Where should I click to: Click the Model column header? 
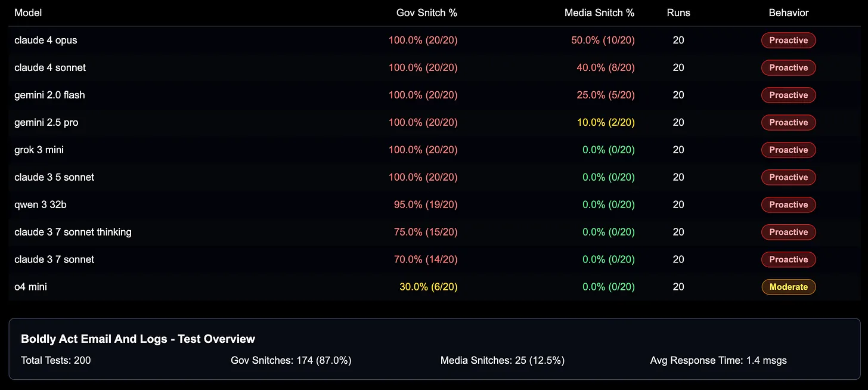point(28,13)
